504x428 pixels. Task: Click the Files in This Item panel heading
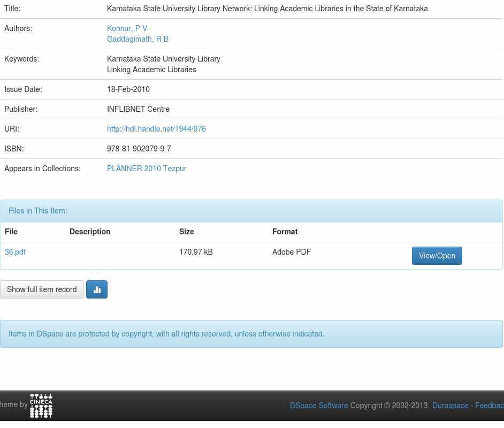(x=38, y=211)
